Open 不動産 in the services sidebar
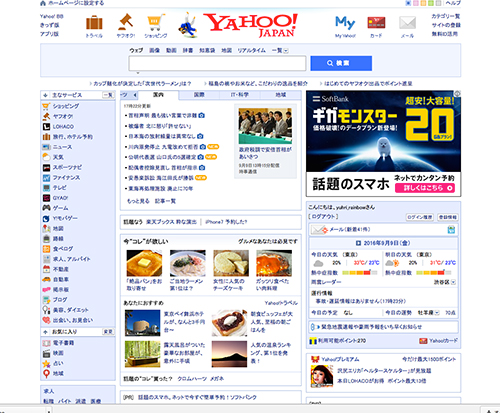This screenshot has width=500, height=413. pyautogui.click(x=61, y=269)
